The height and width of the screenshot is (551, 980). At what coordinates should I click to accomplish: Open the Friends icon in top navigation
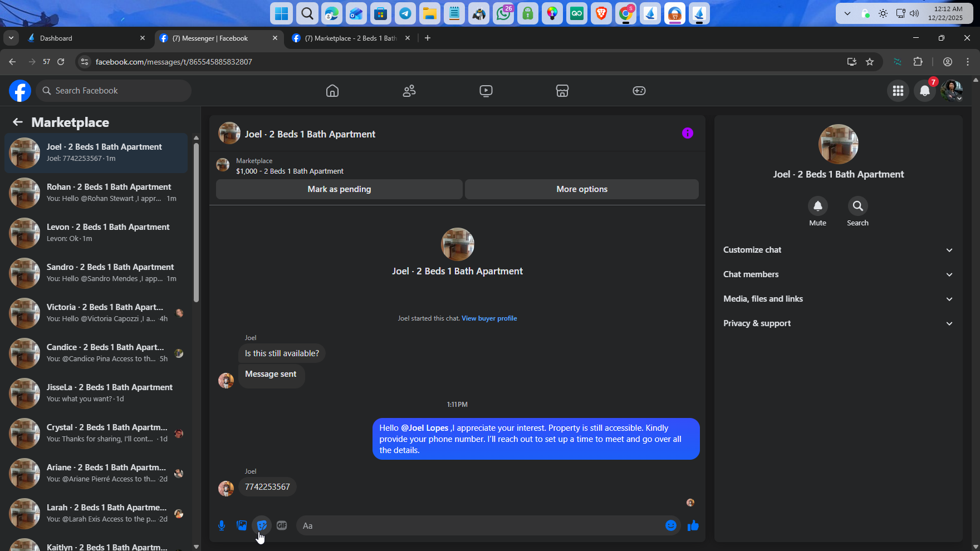coord(409,91)
